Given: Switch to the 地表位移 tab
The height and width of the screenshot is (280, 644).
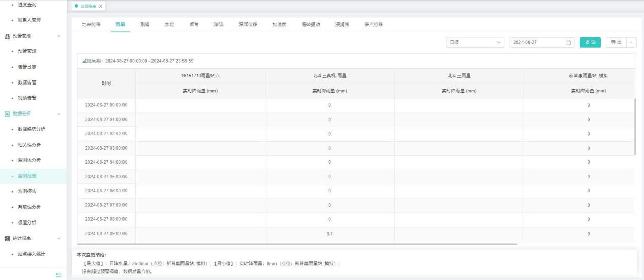Looking at the screenshot, I should 91,24.
